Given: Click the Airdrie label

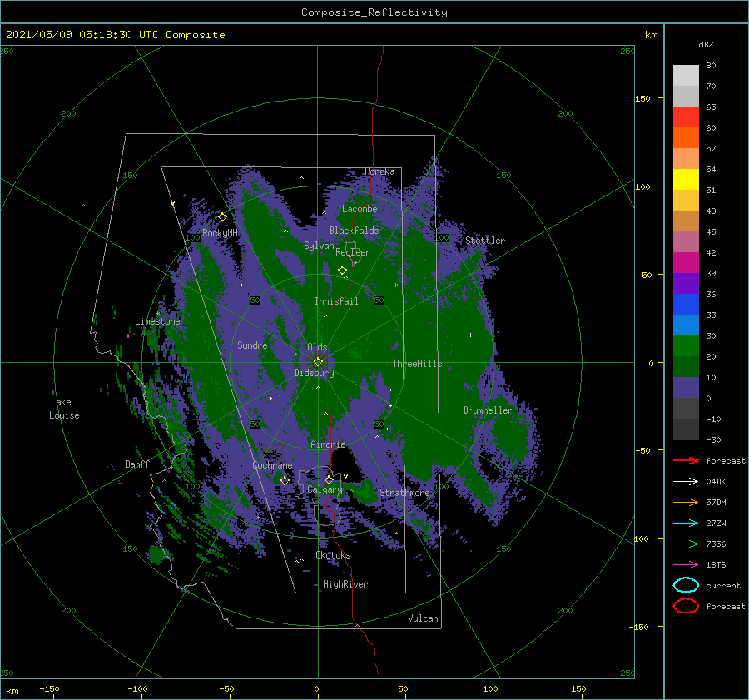Looking at the screenshot, I should coord(328,444).
